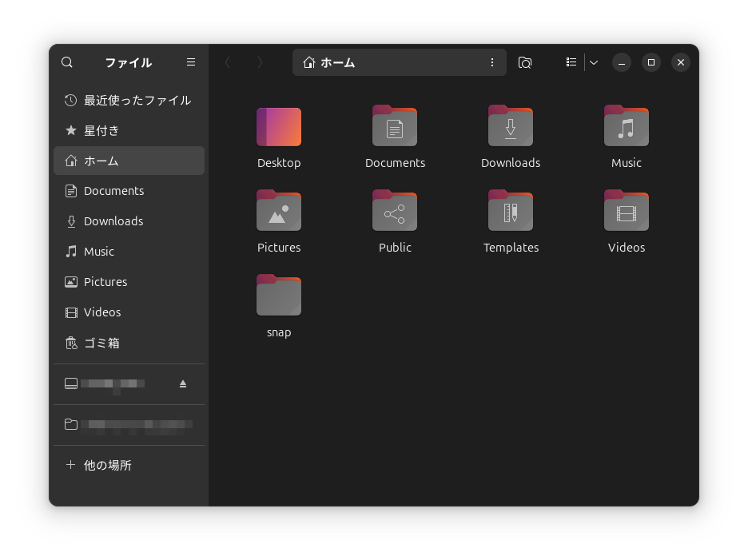This screenshot has width=748, height=560.
Task: Open the Public folder
Action: [395, 211]
